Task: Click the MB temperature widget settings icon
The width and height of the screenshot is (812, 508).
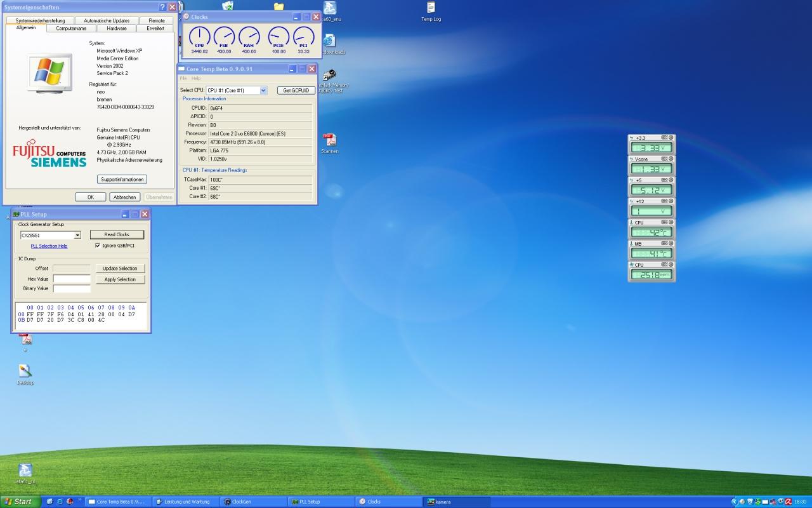Action: pyautogui.click(x=664, y=244)
